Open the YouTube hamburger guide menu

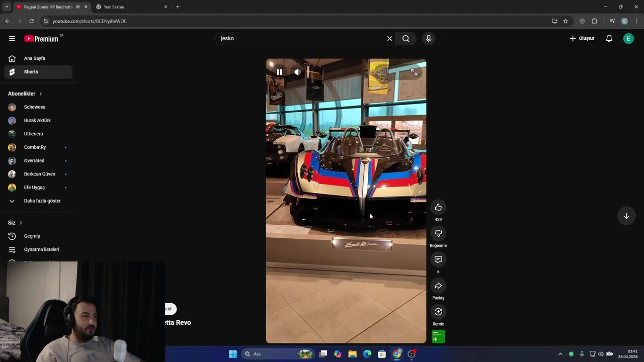(x=12, y=39)
